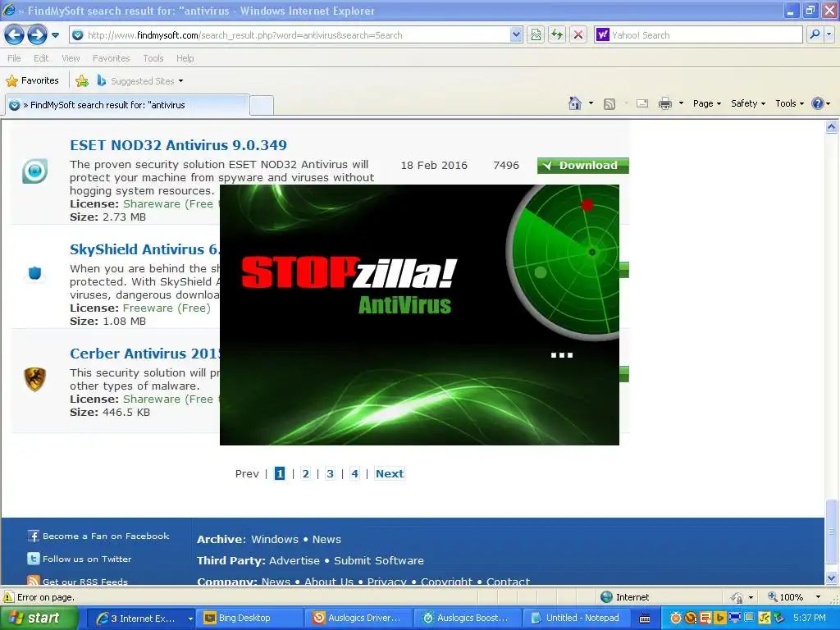Open the Tools menu in menu bar

[153, 58]
